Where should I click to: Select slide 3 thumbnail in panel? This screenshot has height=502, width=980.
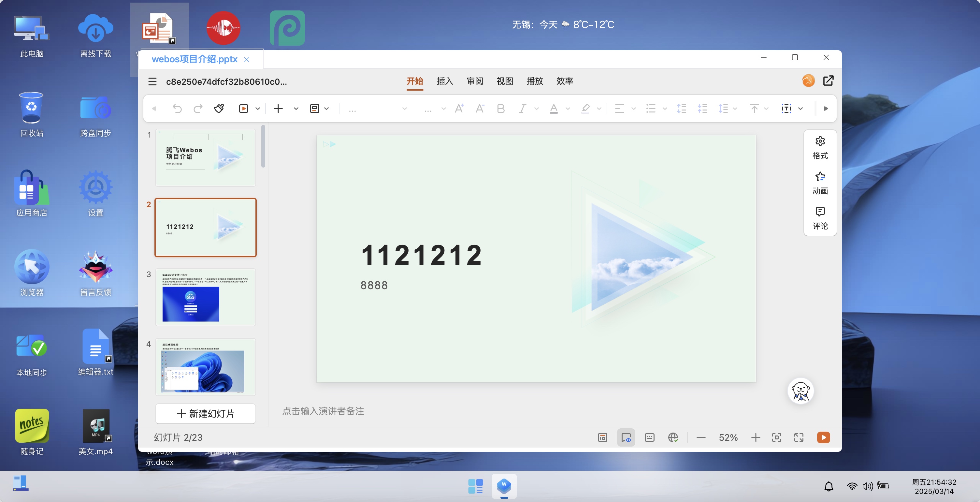point(206,297)
